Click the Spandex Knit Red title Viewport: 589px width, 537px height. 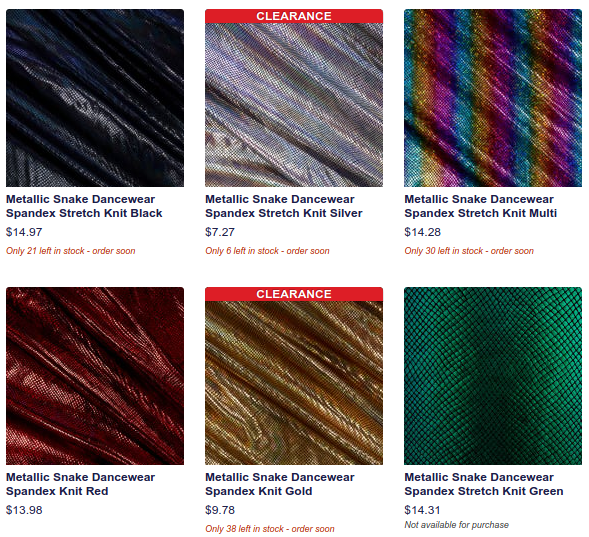pos(80,484)
